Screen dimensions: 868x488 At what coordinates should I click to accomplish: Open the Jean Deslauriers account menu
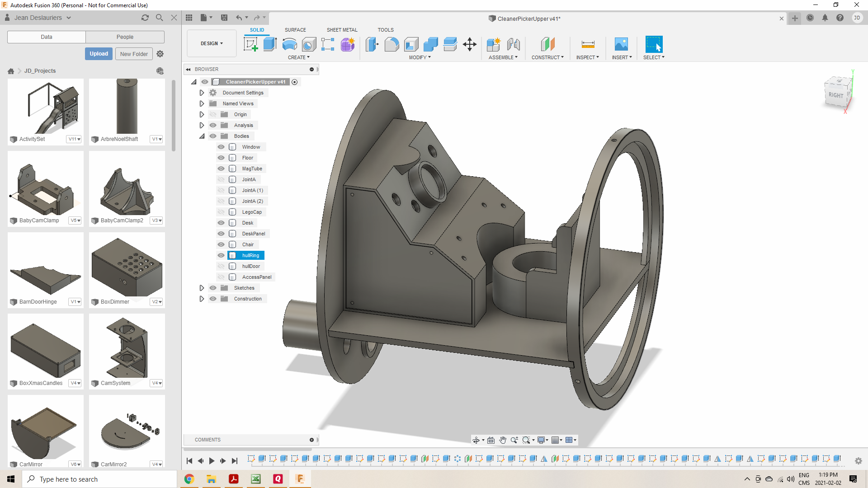point(42,18)
